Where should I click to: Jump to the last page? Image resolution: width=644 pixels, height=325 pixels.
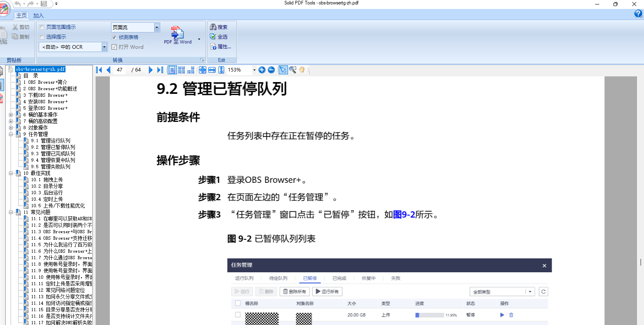[160, 70]
